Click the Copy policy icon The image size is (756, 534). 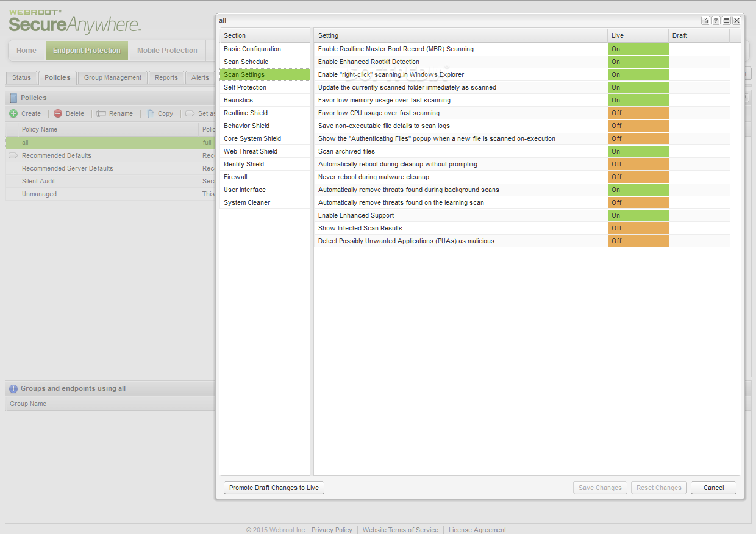click(x=150, y=113)
